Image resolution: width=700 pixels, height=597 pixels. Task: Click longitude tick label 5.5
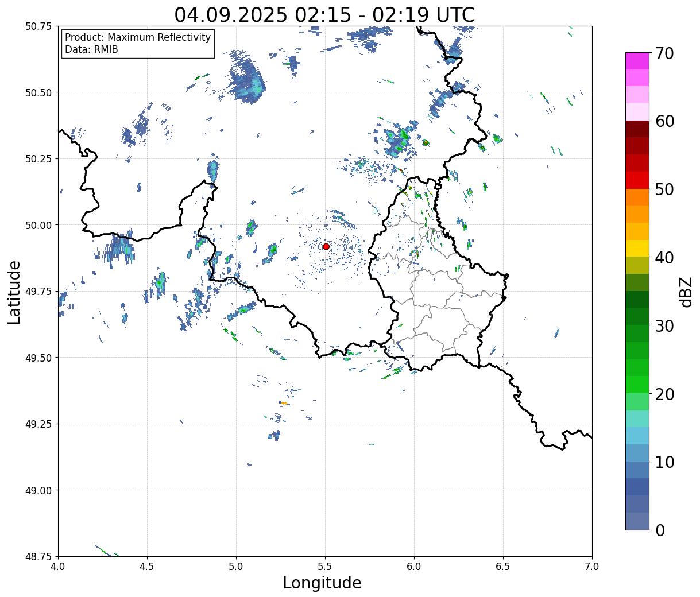[x=325, y=567]
